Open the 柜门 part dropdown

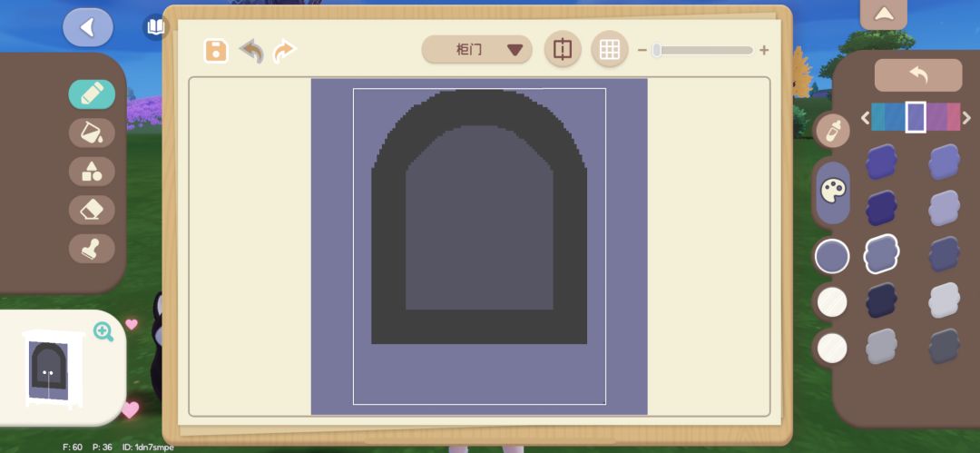(x=477, y=49)
